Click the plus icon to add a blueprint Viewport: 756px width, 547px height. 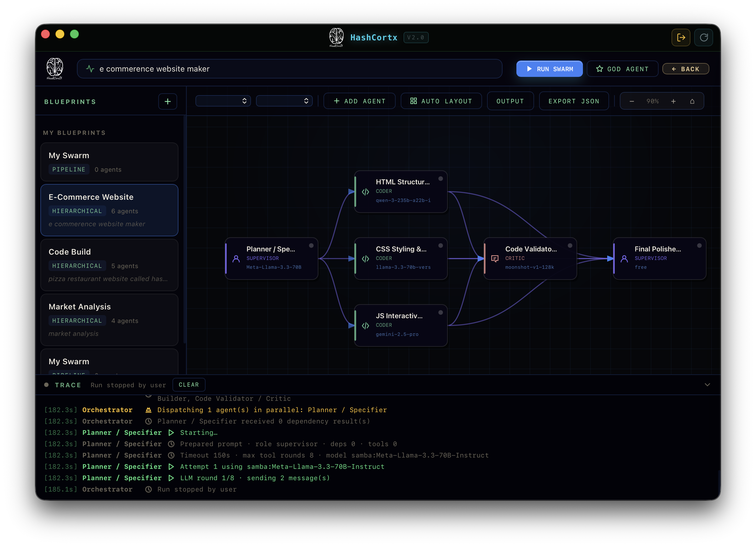point(168,101)
